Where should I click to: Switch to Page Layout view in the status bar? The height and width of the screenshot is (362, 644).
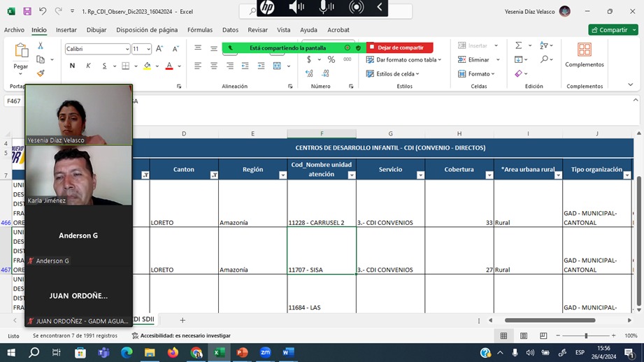pos(524,336)
